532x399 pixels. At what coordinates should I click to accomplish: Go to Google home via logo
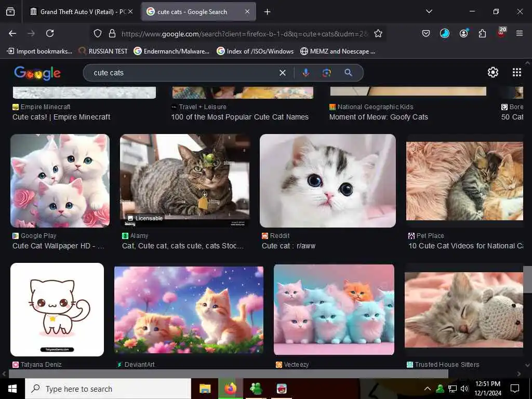pyautogui.click(x=37, y=73)
